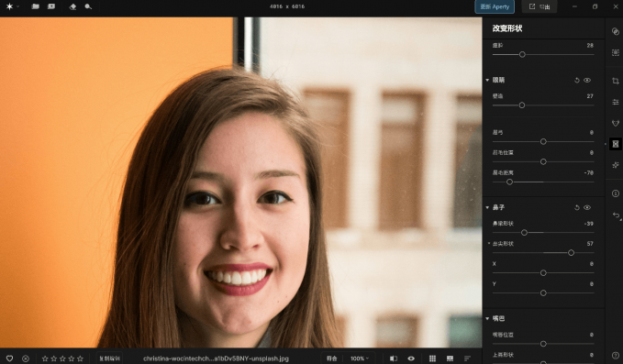623x364 pixels.
Task: Toggle before/after compare view icon
Action: (394, 358)
